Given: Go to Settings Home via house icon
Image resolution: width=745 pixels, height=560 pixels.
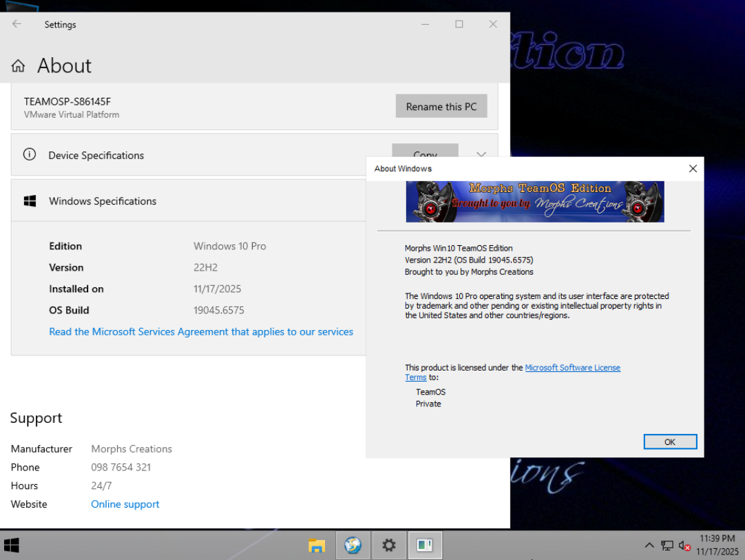Looking at the screenshot, I should (x=19, y=66).
